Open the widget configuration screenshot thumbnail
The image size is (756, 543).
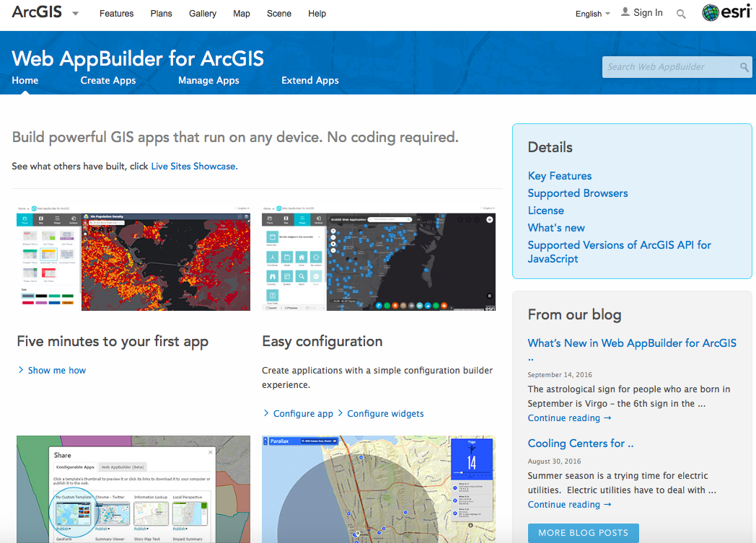coord(379,258)
